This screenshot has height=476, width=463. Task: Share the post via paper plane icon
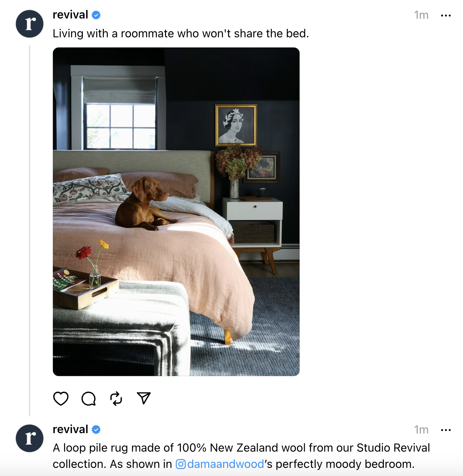point(144,398)
